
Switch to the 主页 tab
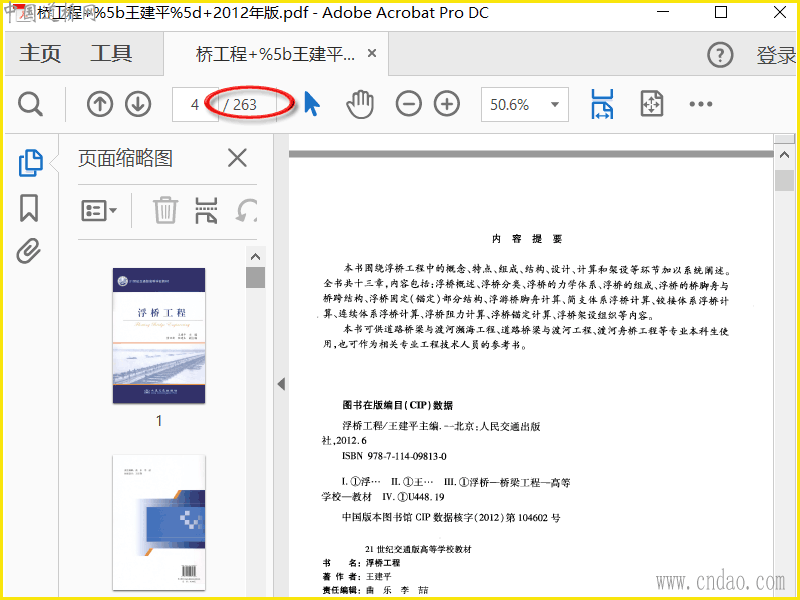tap(40, 54)
